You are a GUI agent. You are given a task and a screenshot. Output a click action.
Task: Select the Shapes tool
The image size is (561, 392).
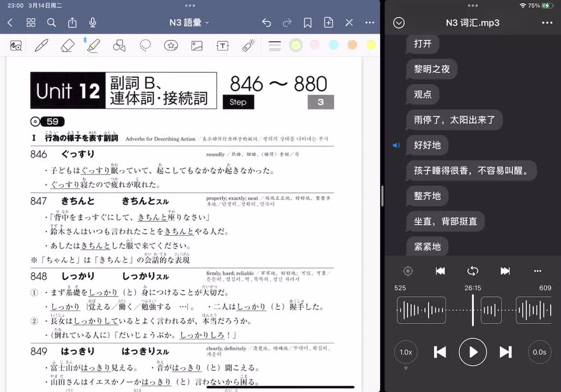pos(119,46)
